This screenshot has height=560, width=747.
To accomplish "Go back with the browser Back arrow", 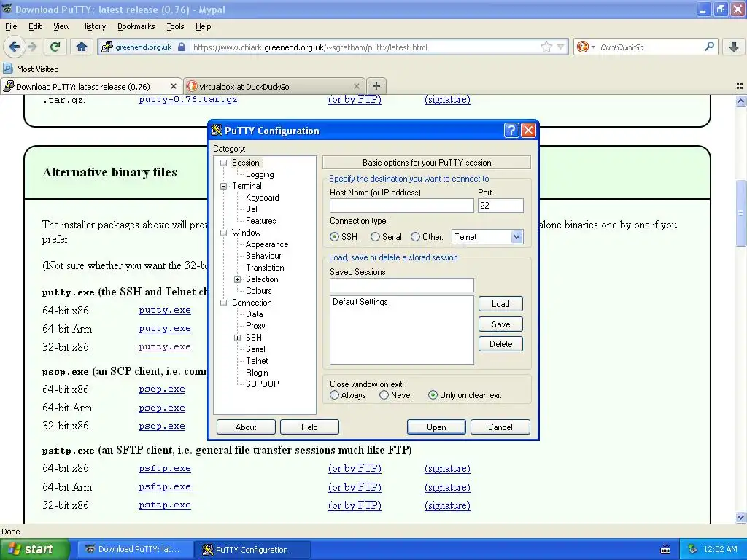I will pyautogui.click(x=15, y=47).
